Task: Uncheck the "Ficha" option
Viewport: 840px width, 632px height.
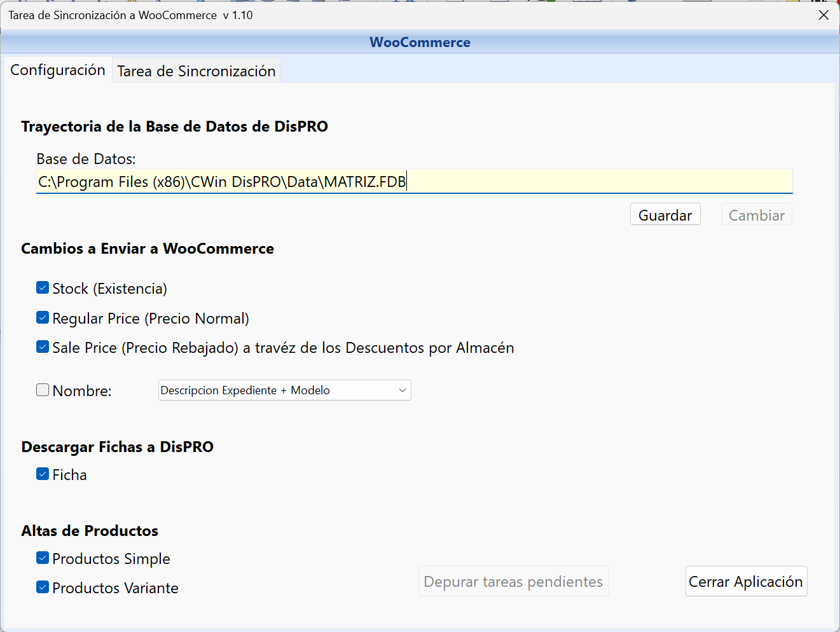Action: 43,474
